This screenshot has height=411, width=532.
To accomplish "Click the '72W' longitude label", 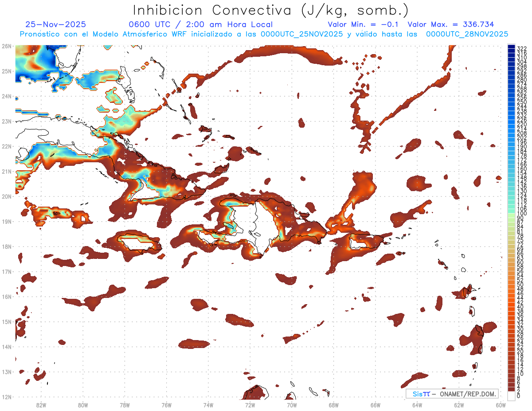I will [250, 405].
